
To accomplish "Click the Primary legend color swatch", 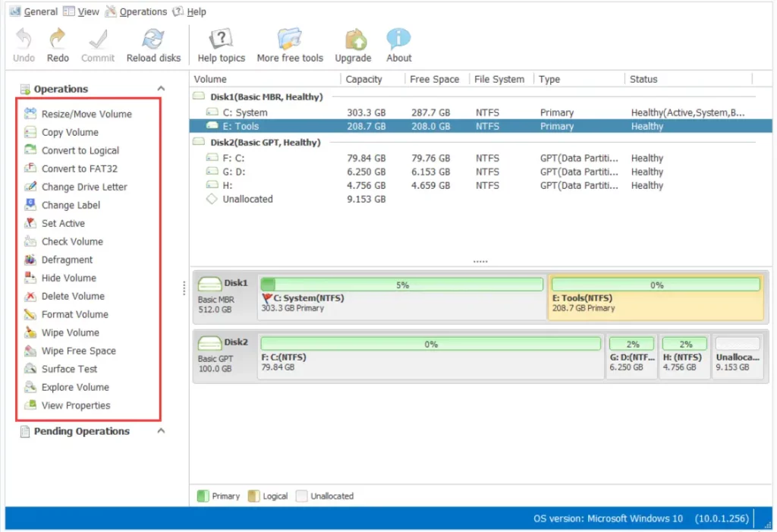I will coord(203,496).
